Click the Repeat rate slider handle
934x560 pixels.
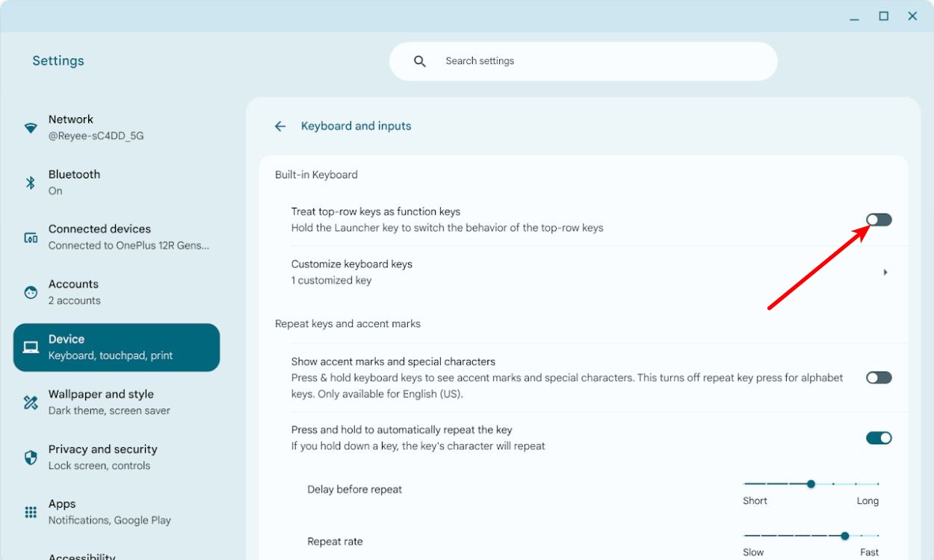(x=844, y=536)
